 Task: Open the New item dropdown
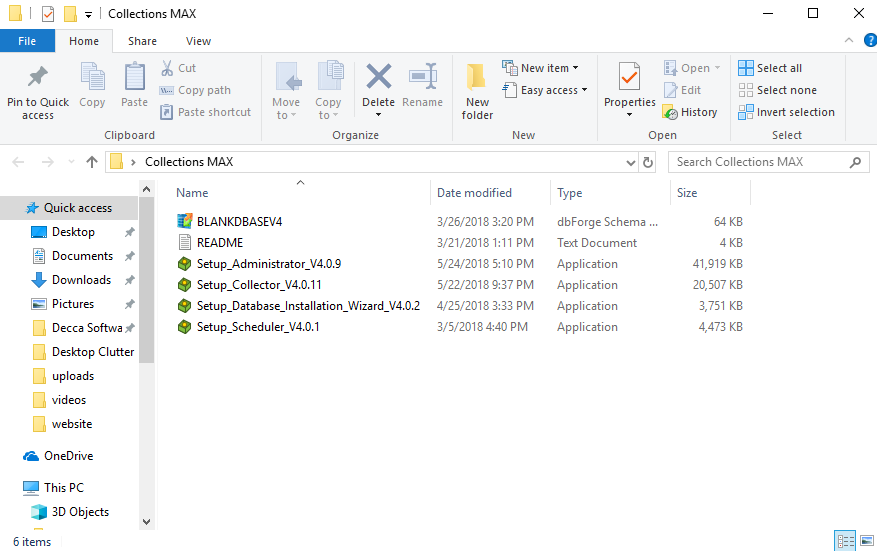coord(540,68)
